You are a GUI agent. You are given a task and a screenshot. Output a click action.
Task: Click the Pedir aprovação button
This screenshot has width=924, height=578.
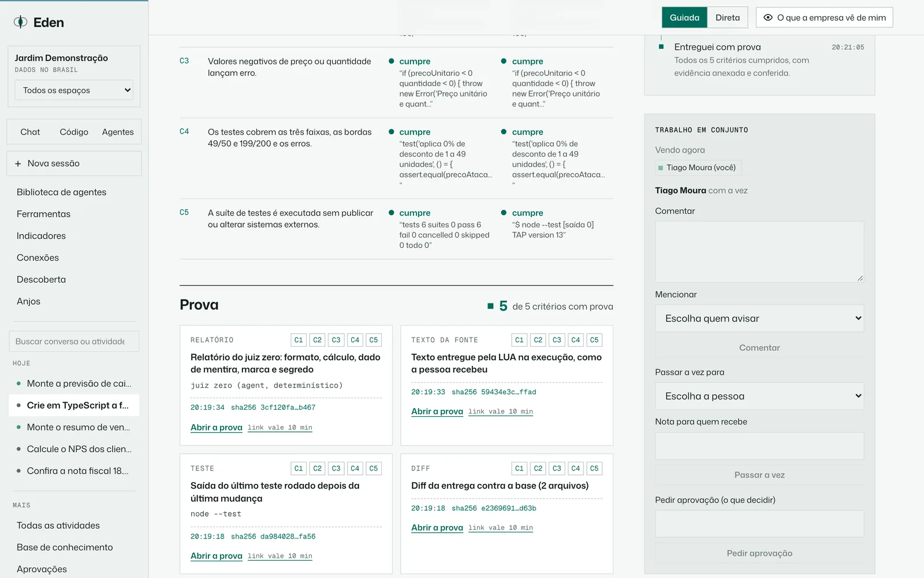[x=759, y=553]
